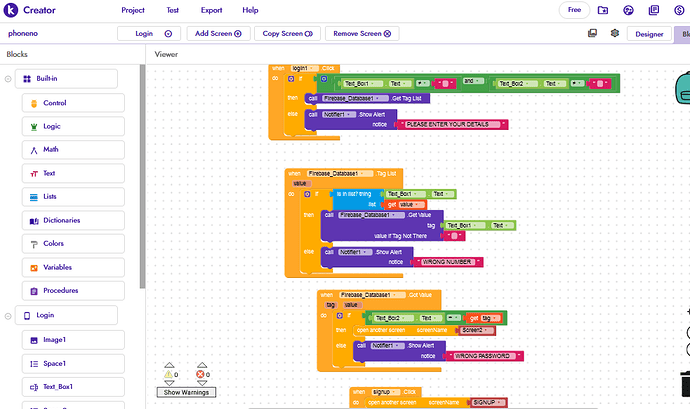Image resolution: width=690 pixels, height=409 pixels.
Task: Open project settings gear icon
Action: click(615, 33)
